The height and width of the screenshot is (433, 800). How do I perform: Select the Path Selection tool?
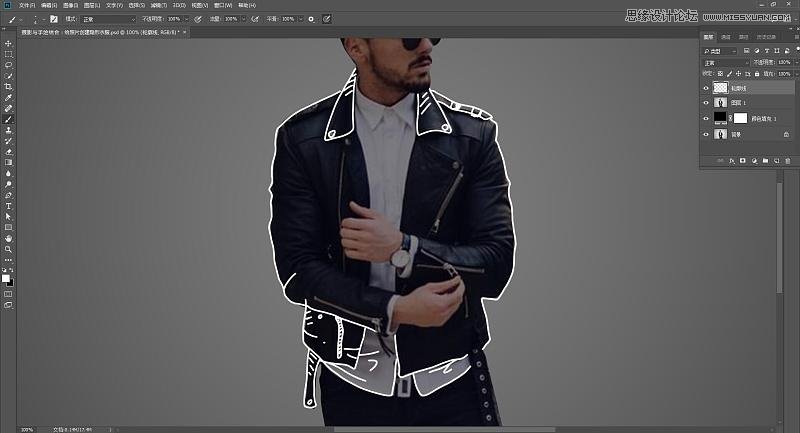(x=8, y=217)
